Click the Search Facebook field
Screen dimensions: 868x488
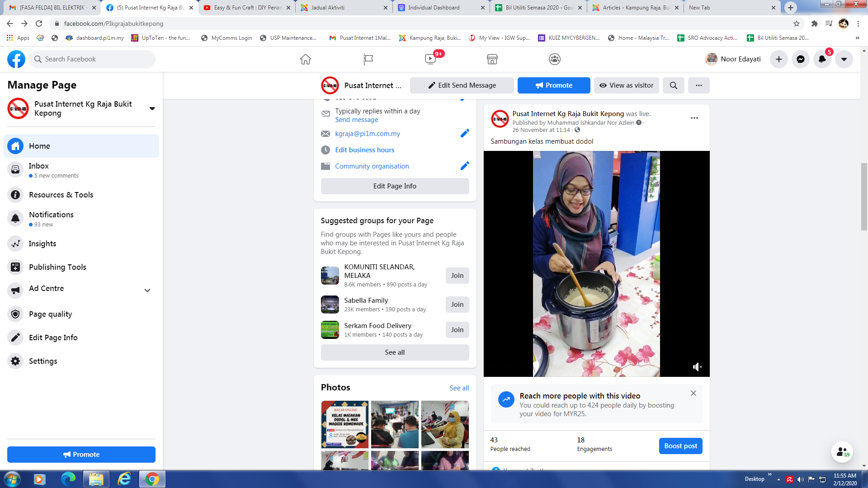[x=93, y=59]
